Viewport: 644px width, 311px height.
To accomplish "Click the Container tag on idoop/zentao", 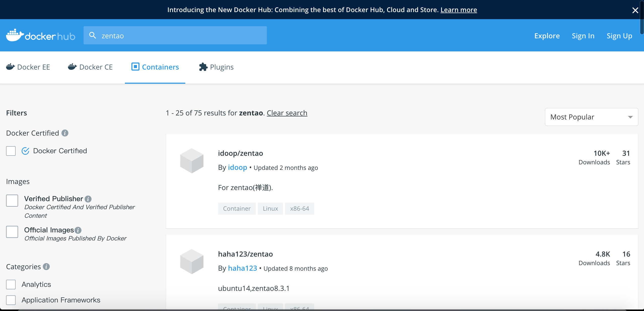I will (237, 209).
